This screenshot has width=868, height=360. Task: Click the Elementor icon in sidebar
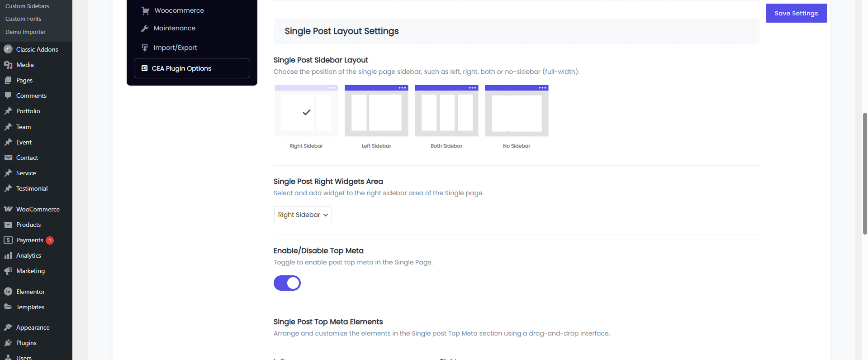8,292
